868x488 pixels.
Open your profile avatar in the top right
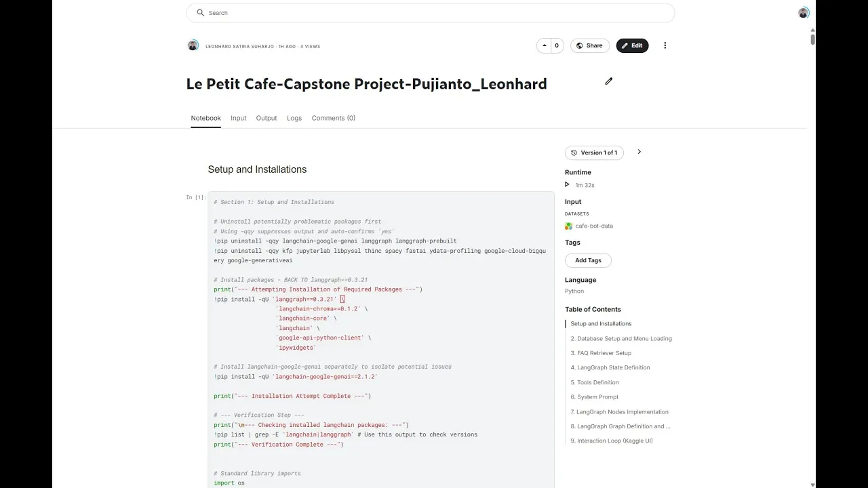click(x=803, y=12)
